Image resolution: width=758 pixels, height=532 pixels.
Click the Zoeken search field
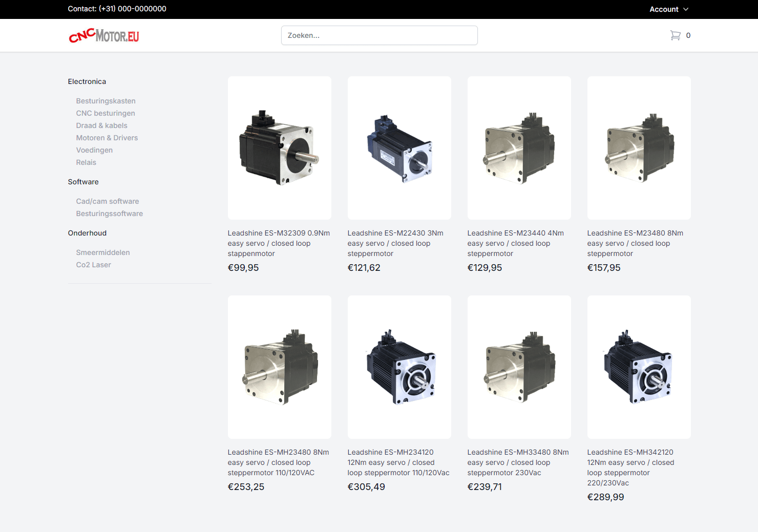[x=380, y=35]
